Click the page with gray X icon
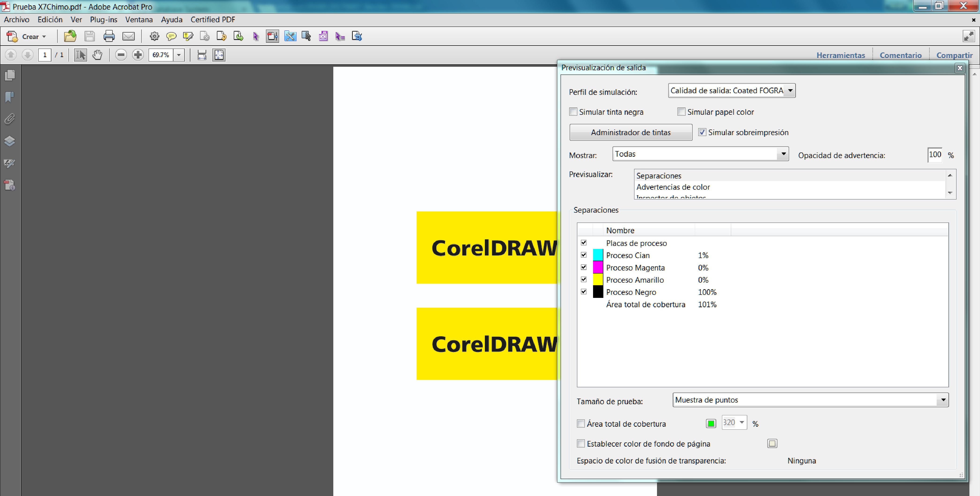 [x=205, y=36]
